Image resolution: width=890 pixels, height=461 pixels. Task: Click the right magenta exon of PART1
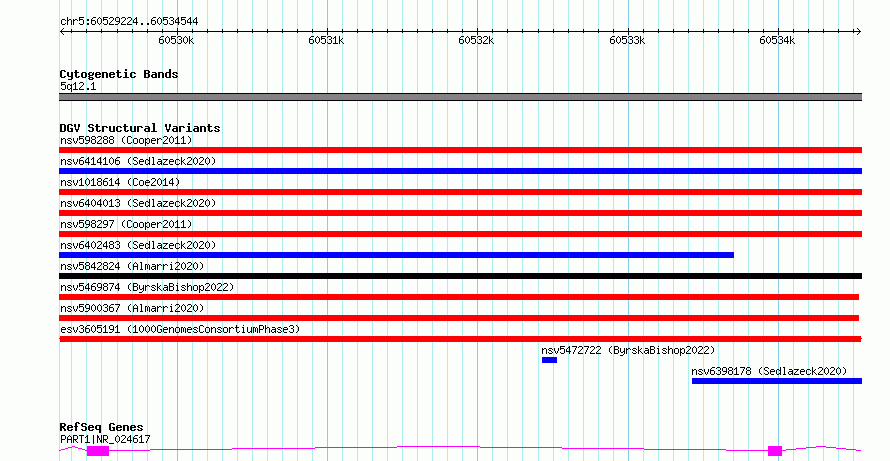point(775,451)
